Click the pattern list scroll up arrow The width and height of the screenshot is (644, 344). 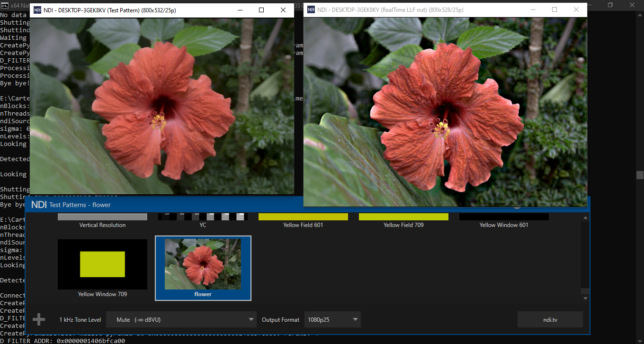point(586,218)
